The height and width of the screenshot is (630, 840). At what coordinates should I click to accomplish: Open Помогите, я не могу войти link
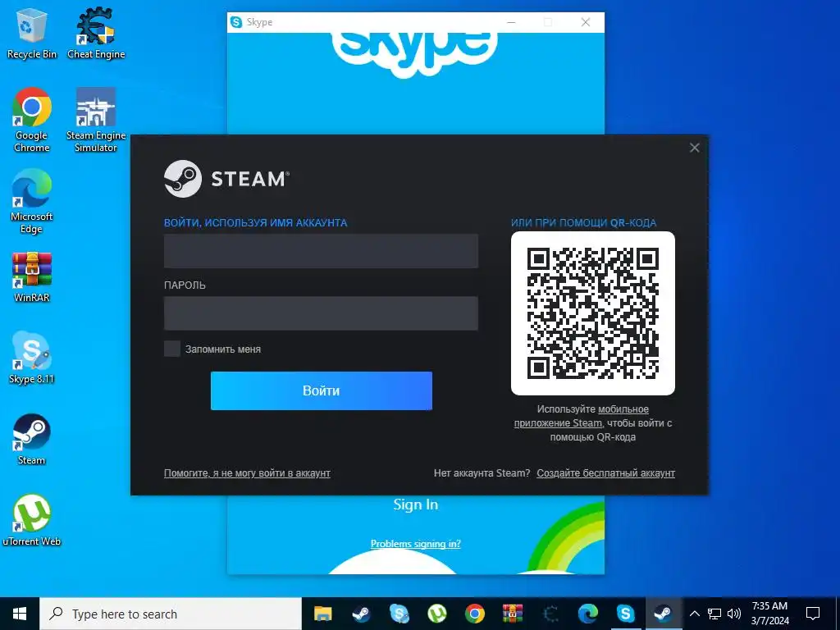point(247,473)
